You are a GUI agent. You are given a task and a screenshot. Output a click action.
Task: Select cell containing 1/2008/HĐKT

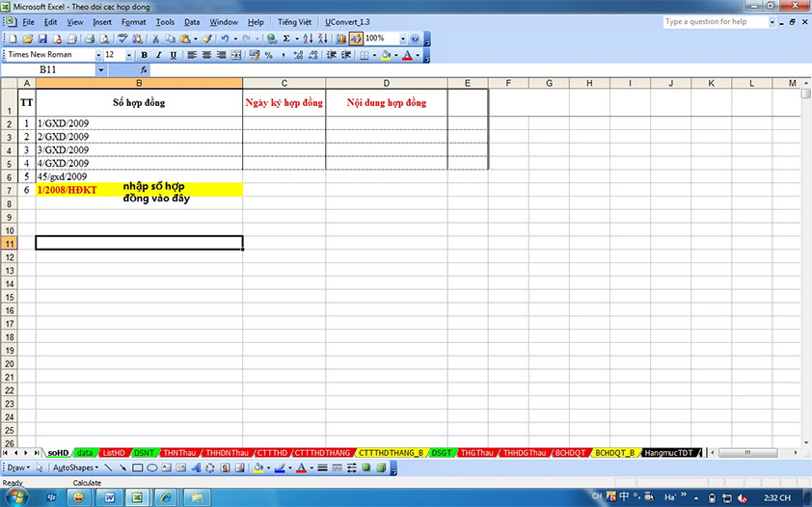point(139,190)
